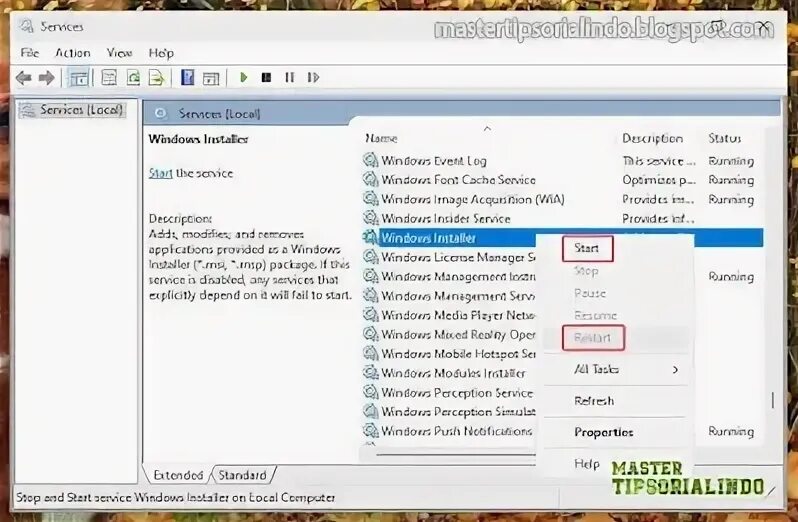Select the Windows Management Service row
798x522 pixels.
tap(449, 296)
